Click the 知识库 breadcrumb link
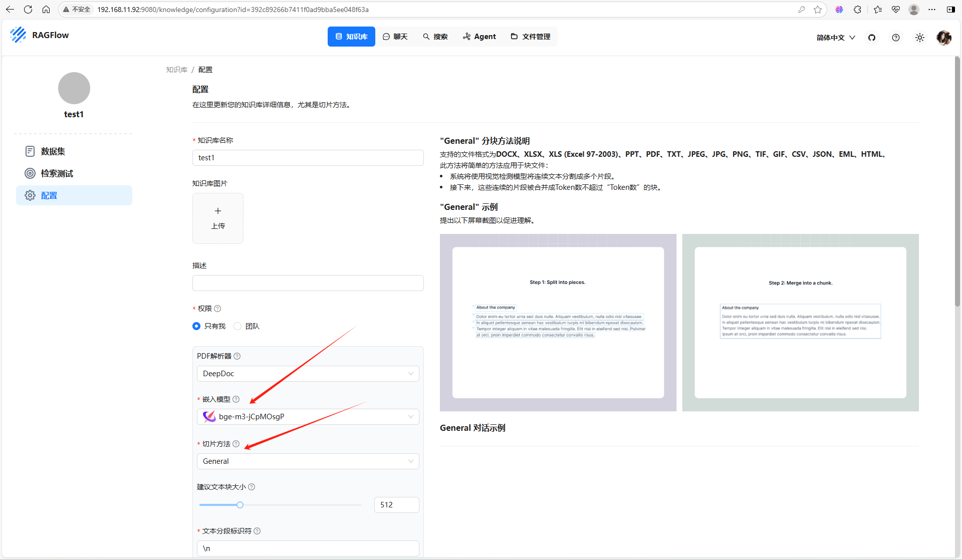The width and height of the screenshot is (962, 560). [177, 70]
